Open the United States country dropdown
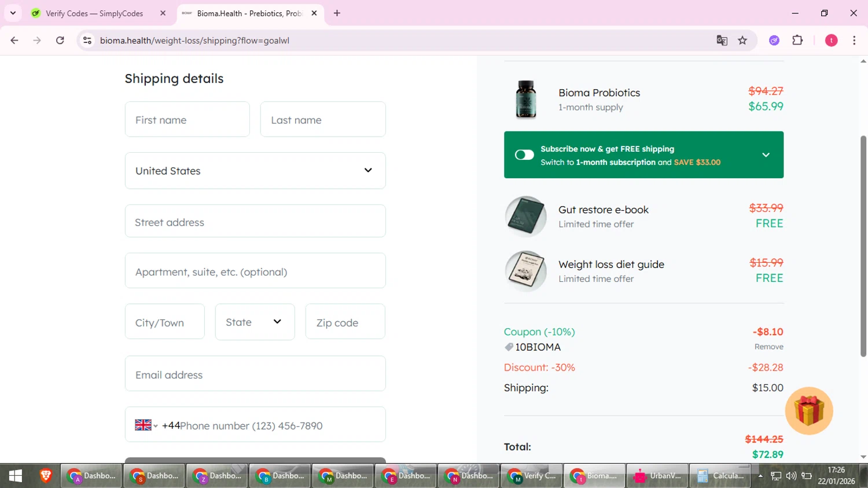Image resolution: width=868 pixels, height=488 pixels. (x=255, y=171)
